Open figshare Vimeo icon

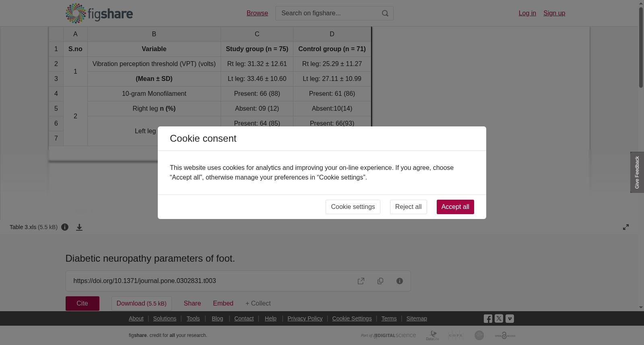click(x=510, y=318)
